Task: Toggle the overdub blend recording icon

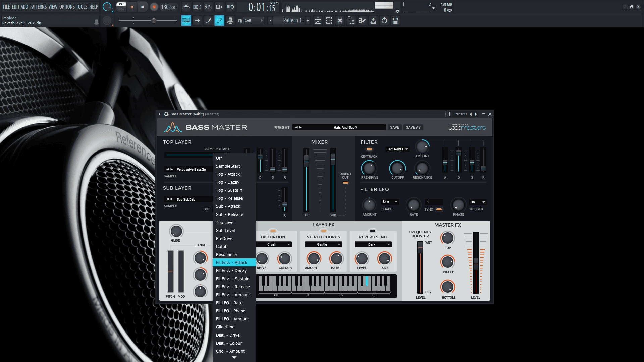Action: [x=219, y=7]
